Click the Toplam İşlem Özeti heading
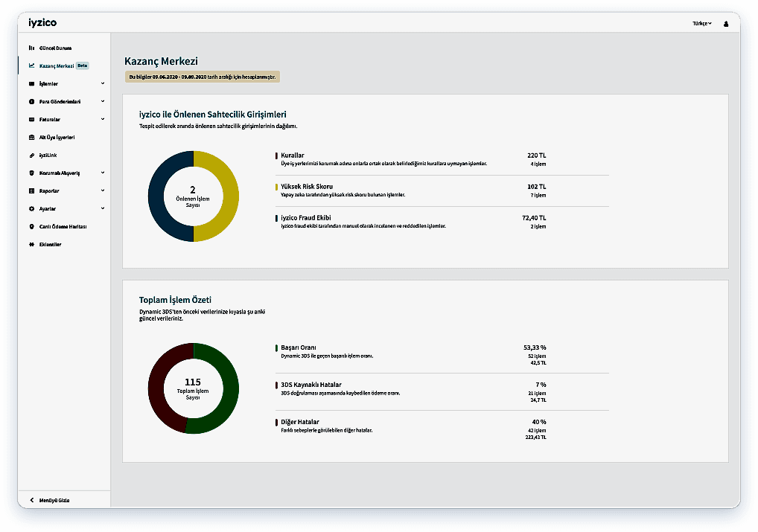This screenshot has height=532, width=758. pos(175,300)
